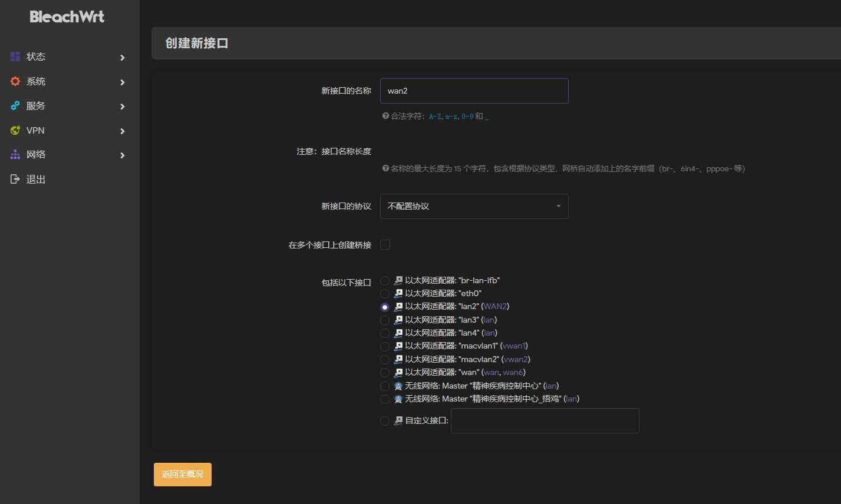The width and height of the screenshot is (841, 504).
Task: Click the 网络 topology icon in sidebar
Action: pos(15,154)
